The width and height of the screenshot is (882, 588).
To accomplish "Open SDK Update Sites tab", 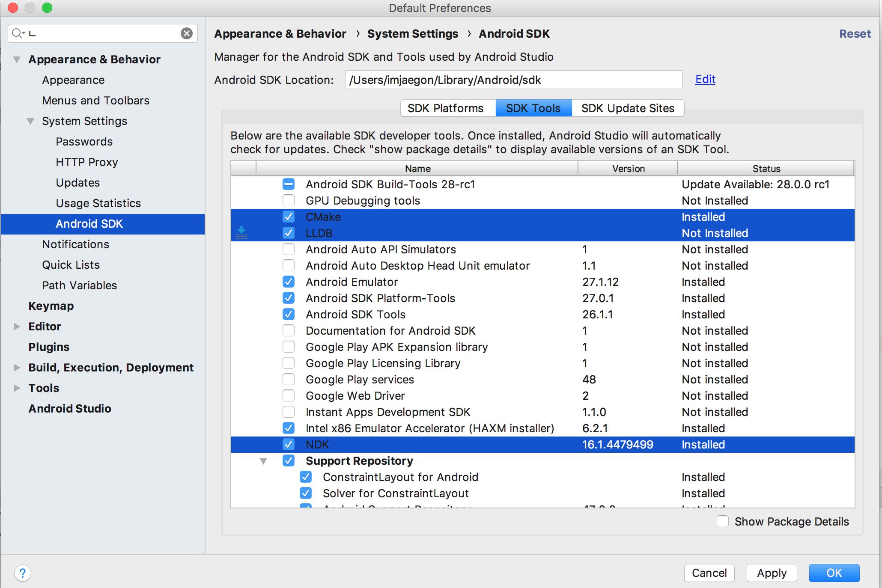I will coord(628,108).
